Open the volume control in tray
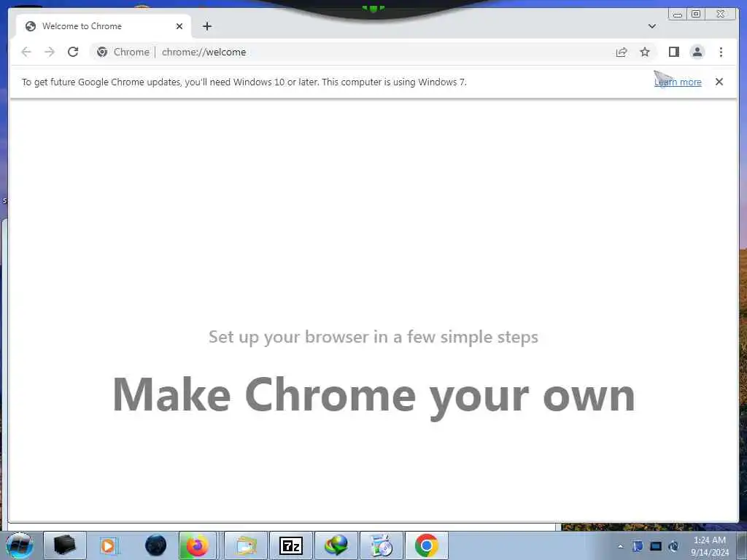The width and height of the screenshot is (747, 560). pyautogui.click(x=673, y=546)
